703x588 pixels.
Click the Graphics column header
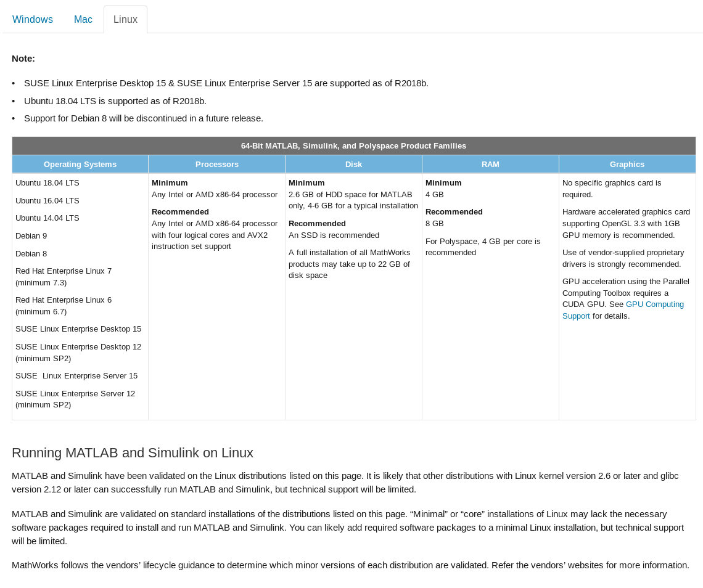pos(627,164)
